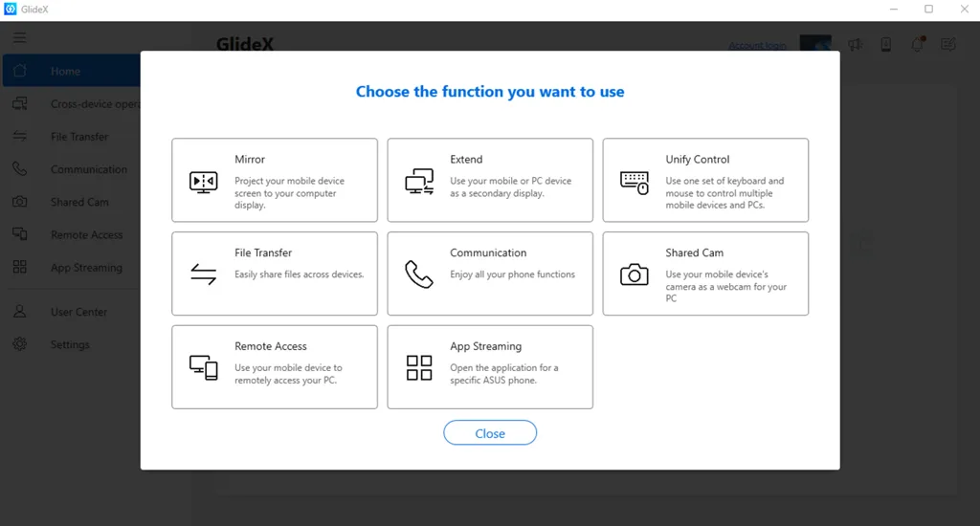Click the GlideX app logo in title bar
The height and width of the screenshot is (526, 980).
tap(11, 10)
